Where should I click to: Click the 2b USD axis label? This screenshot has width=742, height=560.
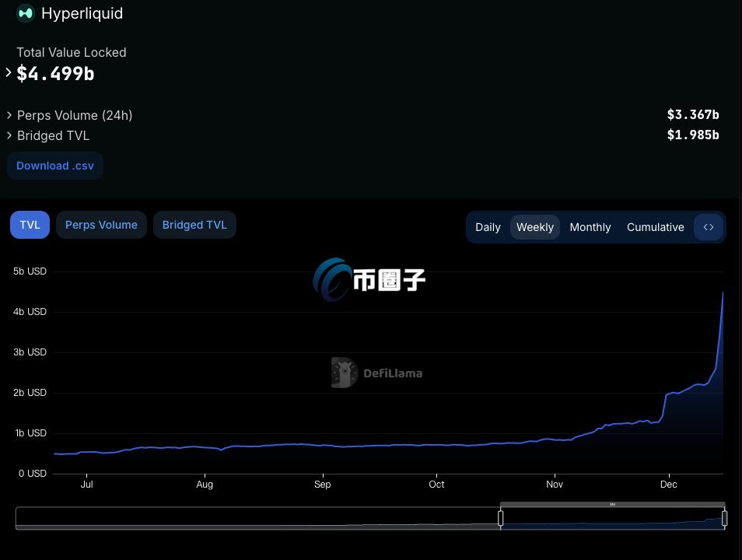[x=30, y=393]
